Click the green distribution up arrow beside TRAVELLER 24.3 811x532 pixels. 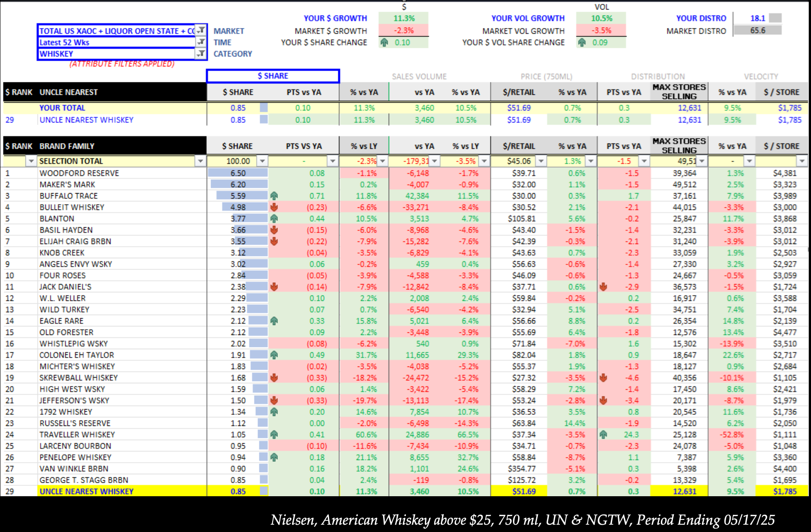click(x=603, y=435)
